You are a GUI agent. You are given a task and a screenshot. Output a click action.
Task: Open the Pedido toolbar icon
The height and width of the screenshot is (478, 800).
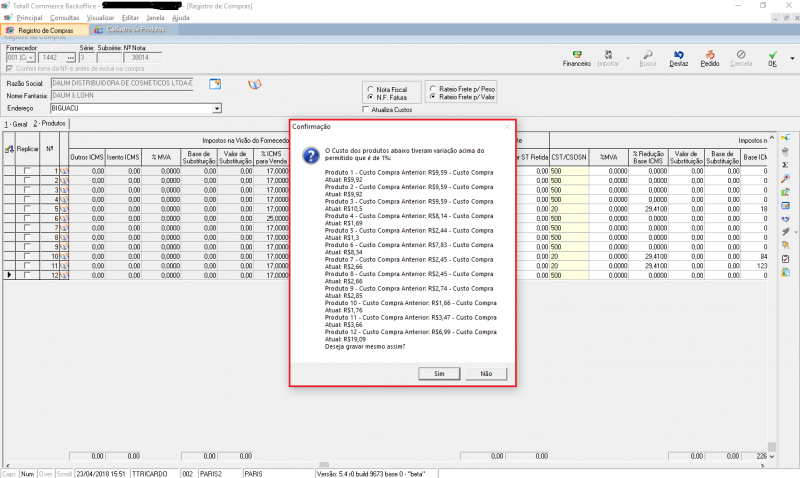[x=709, y=58]
